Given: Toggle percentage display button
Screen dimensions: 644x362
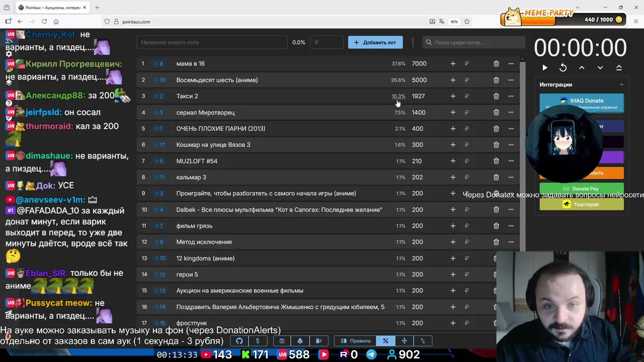Looking at the screenshot, I should (x=385, y=341).
